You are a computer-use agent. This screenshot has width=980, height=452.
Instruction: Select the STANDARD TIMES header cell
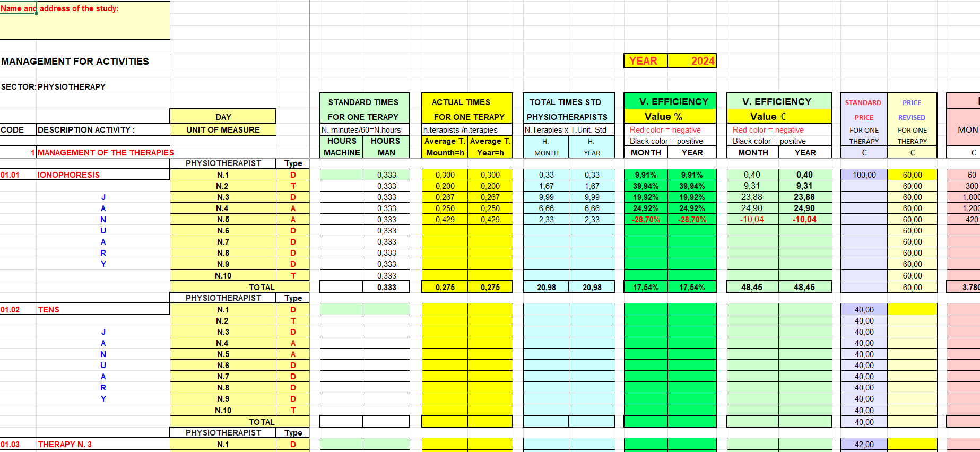pyautogui.click(x=365, y=109)
